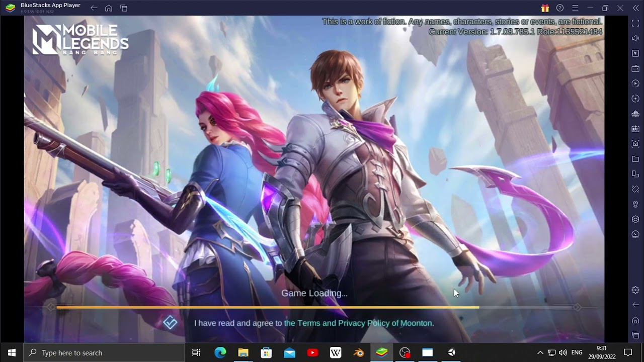Image resolution: width=644 pixels, height=362 pixels.
Task: Open the Windows Start menu
Action: click(x=12, y=352)
